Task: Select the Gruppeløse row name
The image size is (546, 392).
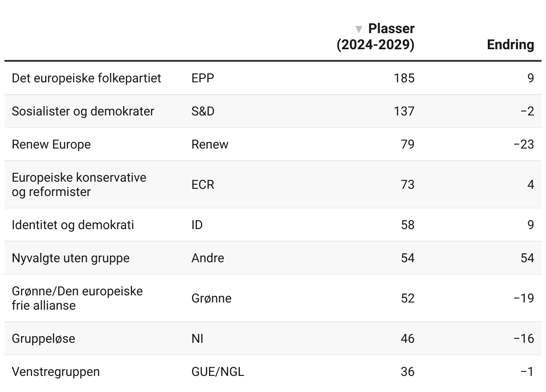Action: click(x=43, y=338)
